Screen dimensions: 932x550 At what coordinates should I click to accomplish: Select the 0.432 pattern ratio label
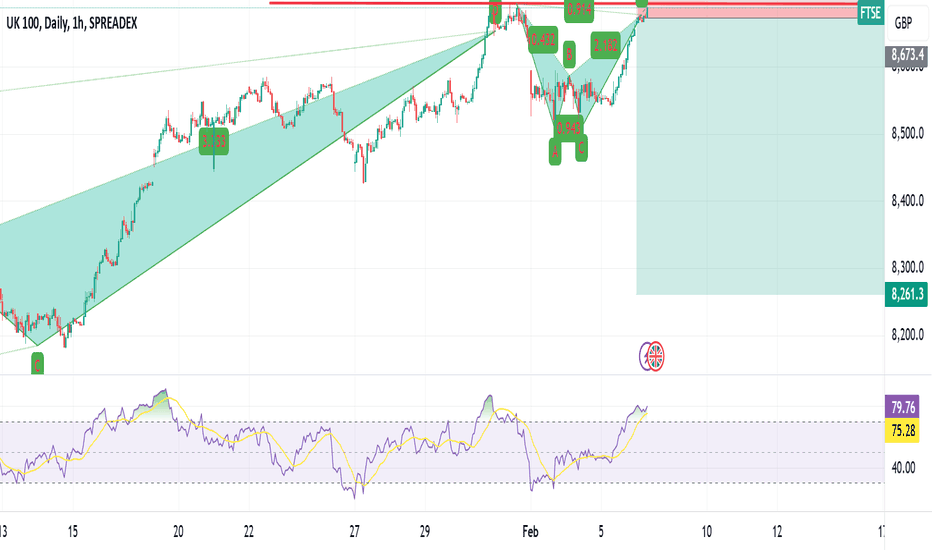tap(543, 40)
